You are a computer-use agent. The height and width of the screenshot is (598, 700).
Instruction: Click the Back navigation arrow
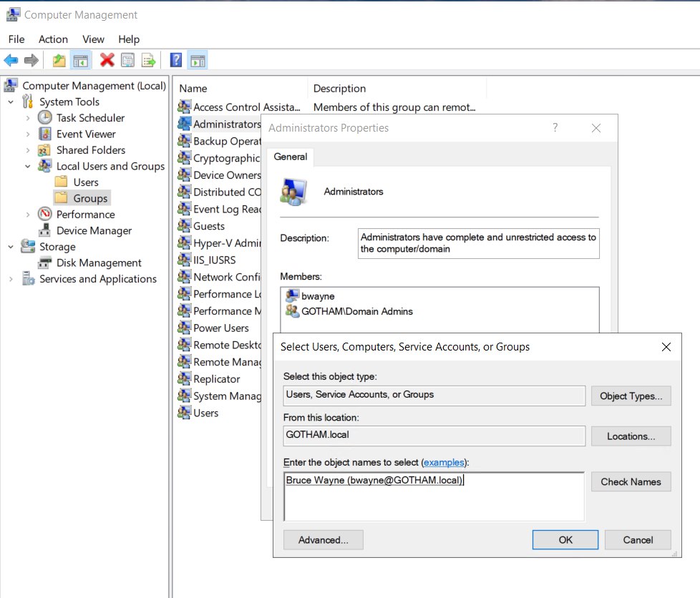coord(11,60)
